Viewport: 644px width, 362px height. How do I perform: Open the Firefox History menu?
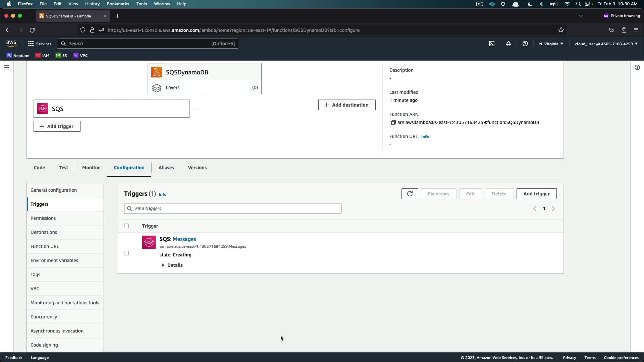point(92,4)
